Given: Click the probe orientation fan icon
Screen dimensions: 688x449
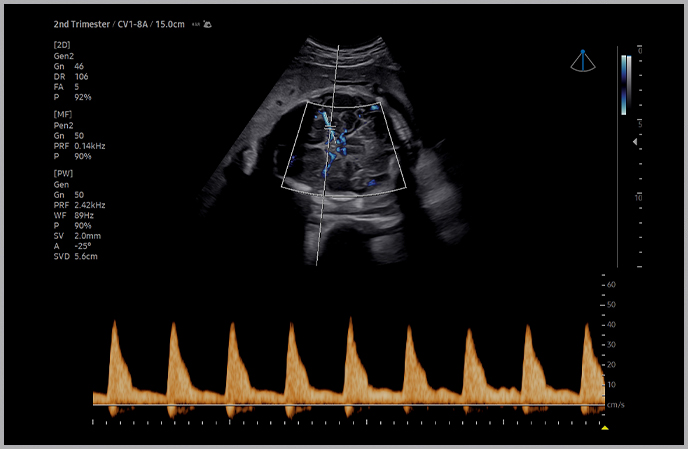Looking at the screenshot, I should [x=583, y=62].
